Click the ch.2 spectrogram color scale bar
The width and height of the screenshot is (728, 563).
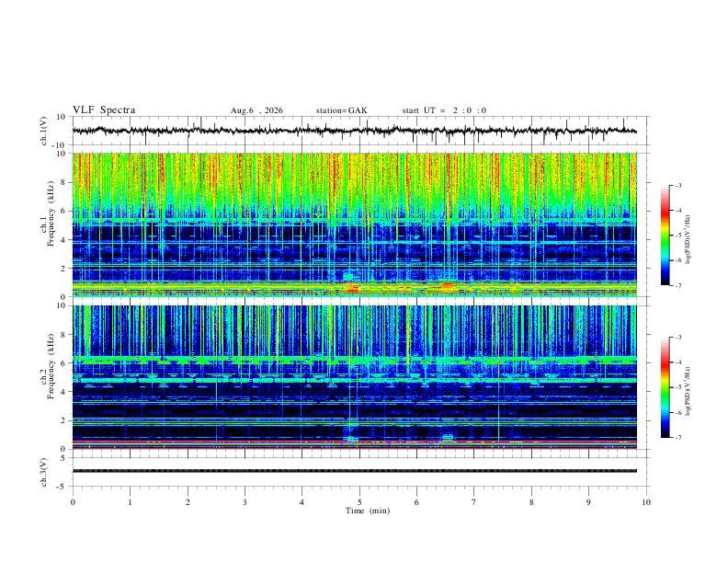click(x=665, y=387)
